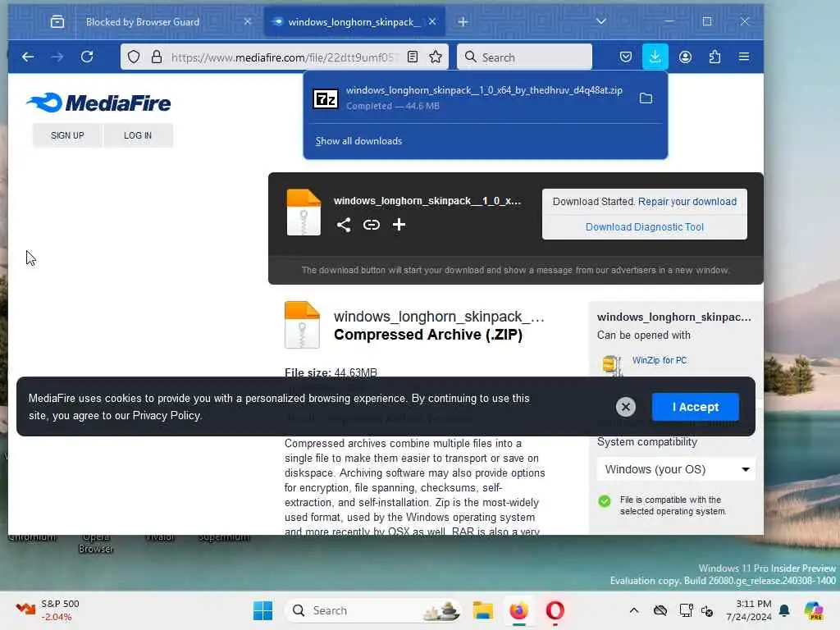Viewport: 840px width, 630px height.
Task: Click Download Diagnostic Tool link
Action: point(645,227)
